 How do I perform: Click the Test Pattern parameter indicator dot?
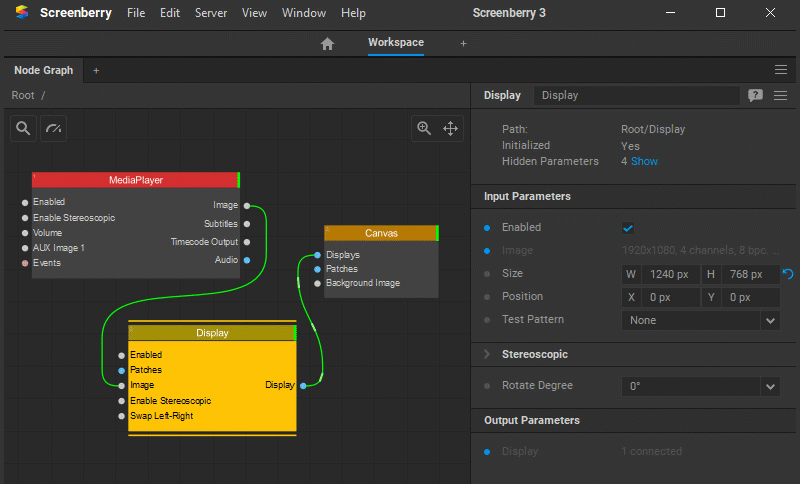(487, 320)
